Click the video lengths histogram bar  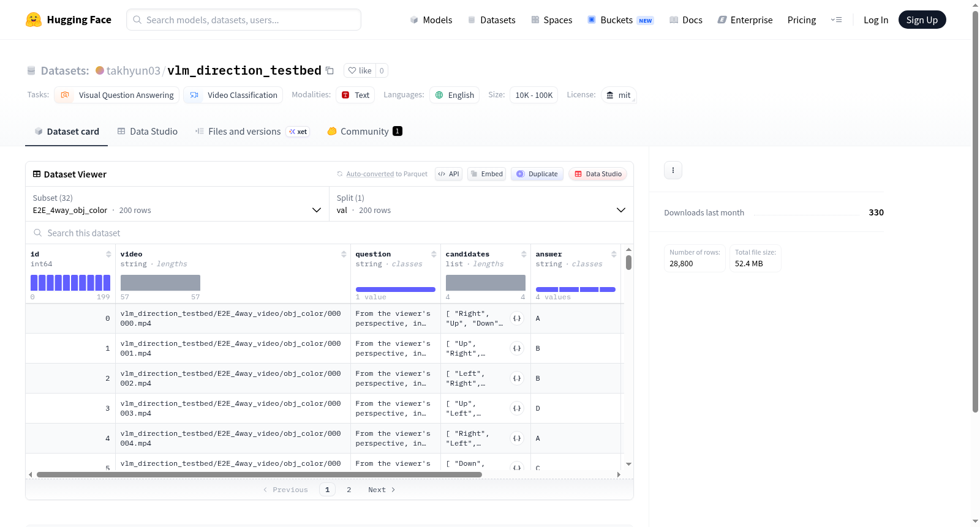click(x=160, y=283)
